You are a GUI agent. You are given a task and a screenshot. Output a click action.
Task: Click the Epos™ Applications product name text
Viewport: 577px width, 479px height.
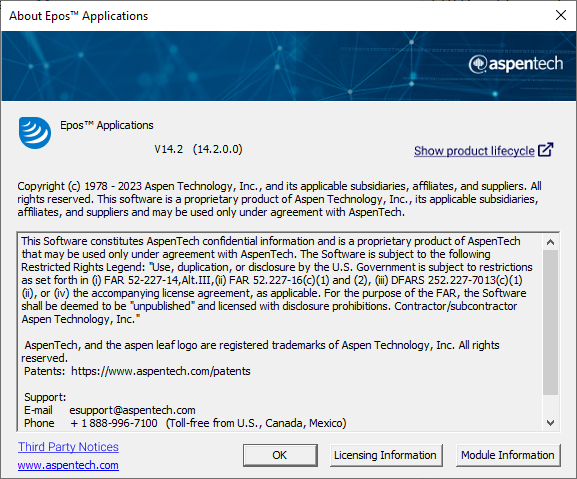[107, 125]
